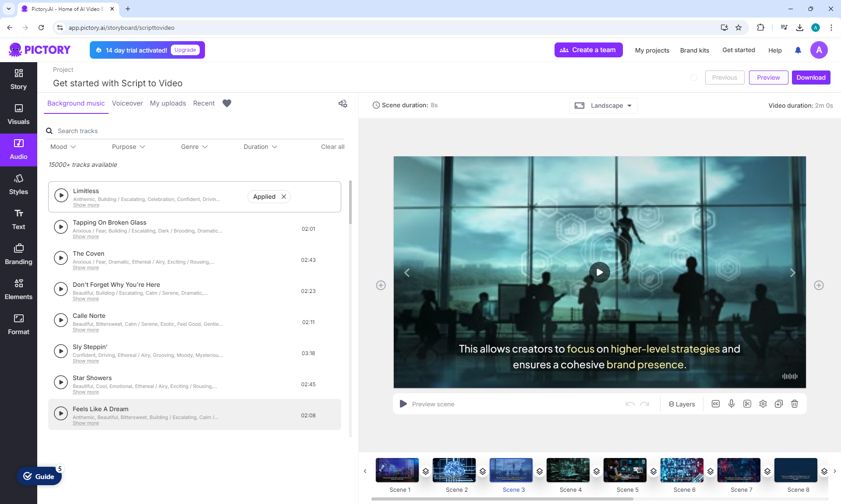Click the Download button
The image size is (841, 504).
[811, 78]
